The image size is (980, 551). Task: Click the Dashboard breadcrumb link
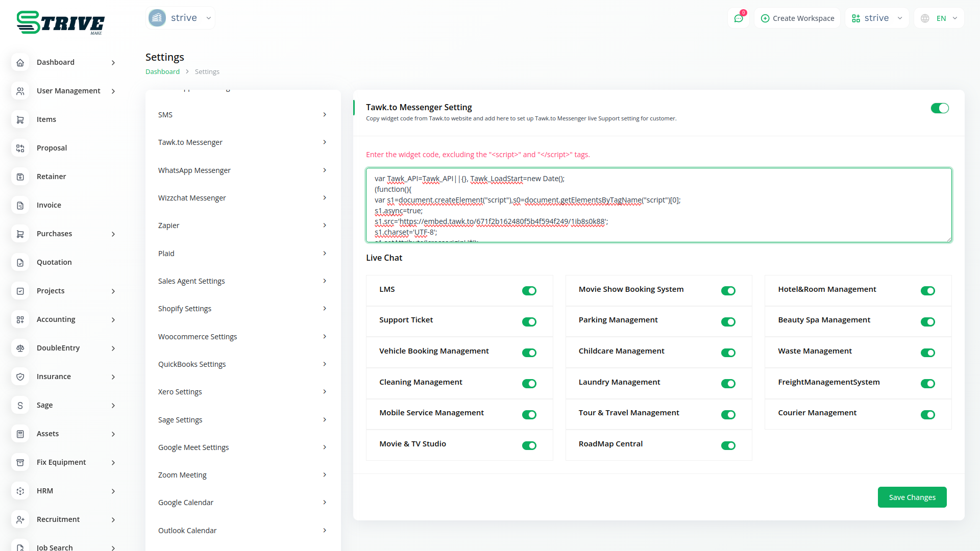pos(162,72)
